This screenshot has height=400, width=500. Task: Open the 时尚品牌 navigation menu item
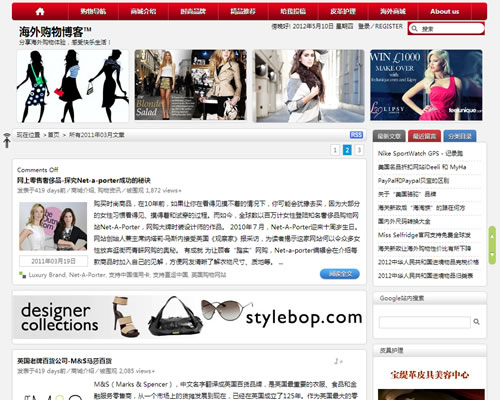[193, 12]
